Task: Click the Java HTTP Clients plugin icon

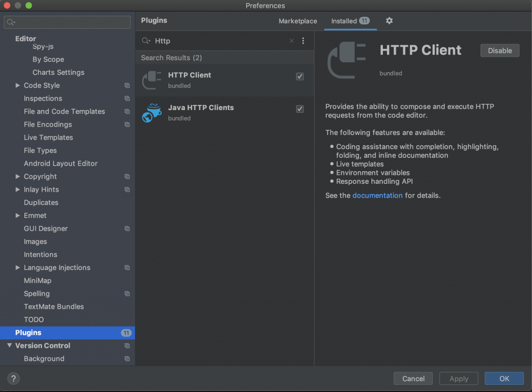Action: 152,113
